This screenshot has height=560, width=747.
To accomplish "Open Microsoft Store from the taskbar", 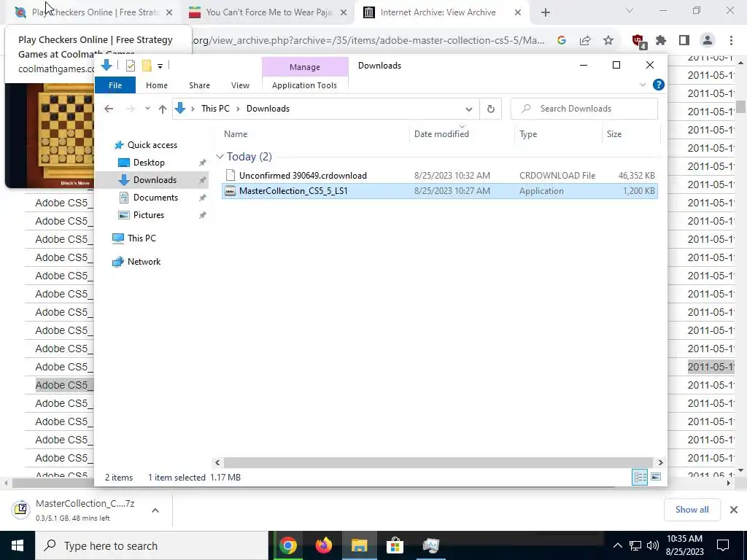I will tap(395, 545).
